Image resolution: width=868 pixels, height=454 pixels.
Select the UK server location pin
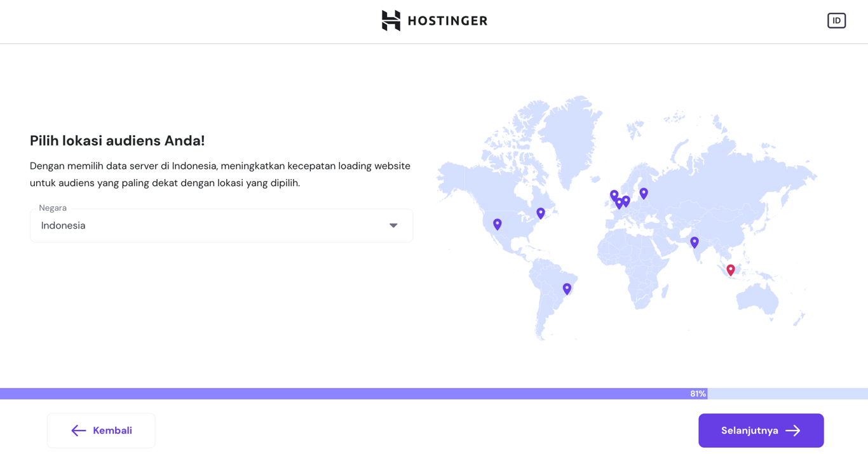click(614, 195)
